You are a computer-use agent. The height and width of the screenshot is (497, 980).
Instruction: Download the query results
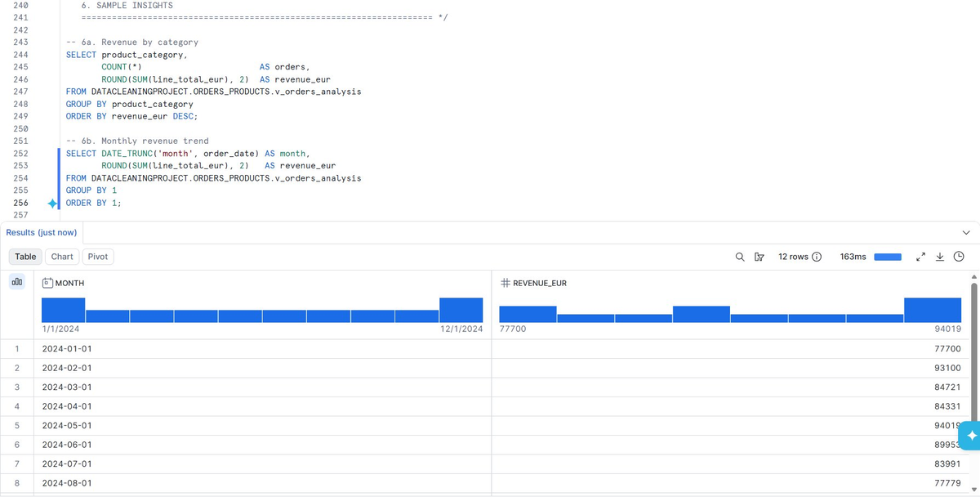pos(940,257)
